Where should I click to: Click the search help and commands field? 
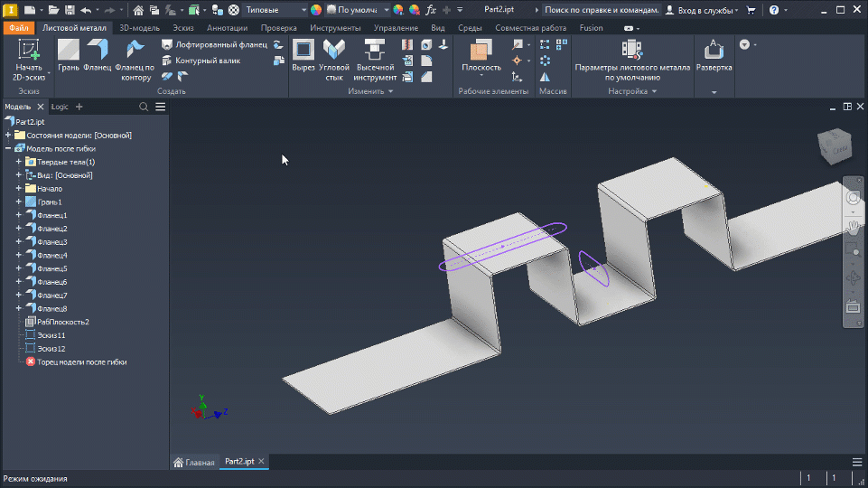[x=602, y=10]
